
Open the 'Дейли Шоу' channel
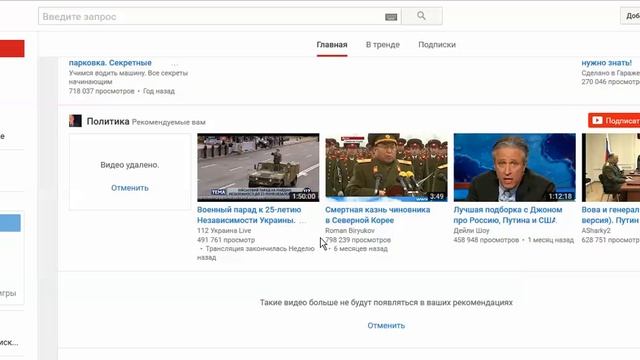tap(471, 231)
